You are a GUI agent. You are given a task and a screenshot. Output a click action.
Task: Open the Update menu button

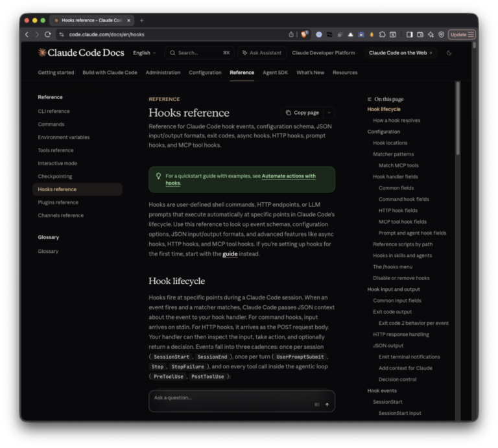click(462, 34)
